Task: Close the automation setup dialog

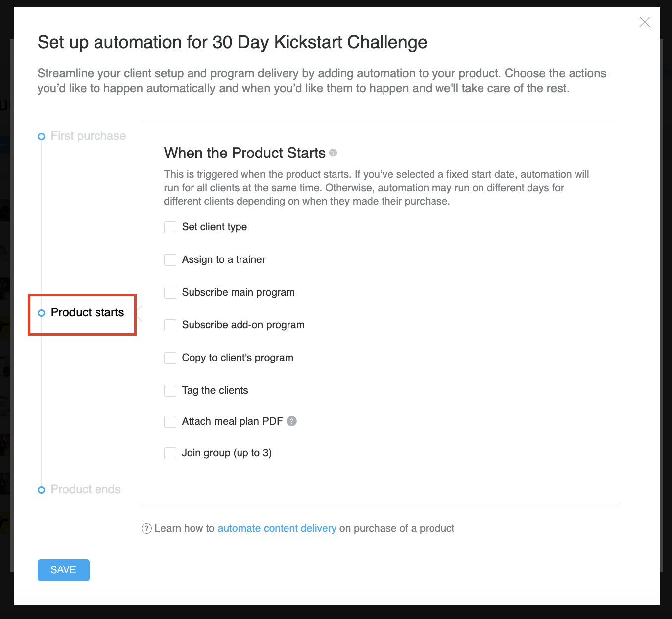Action: click(x=644, y=22)
